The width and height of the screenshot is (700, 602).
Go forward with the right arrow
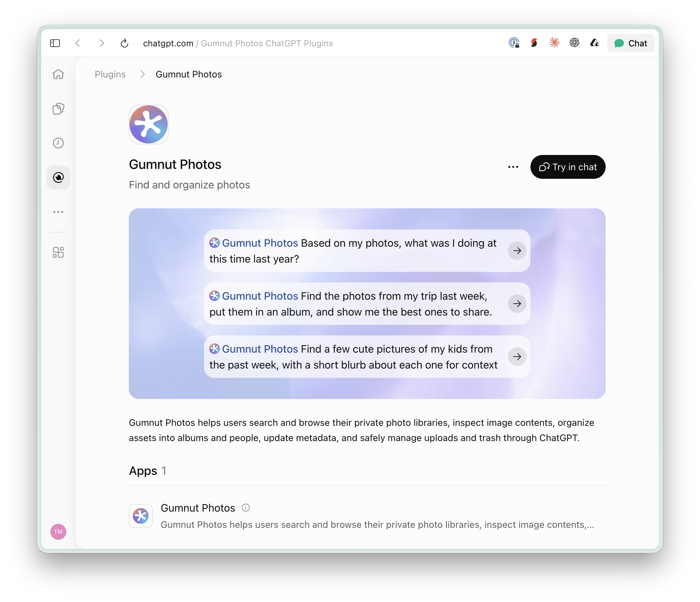click(101, 43)
